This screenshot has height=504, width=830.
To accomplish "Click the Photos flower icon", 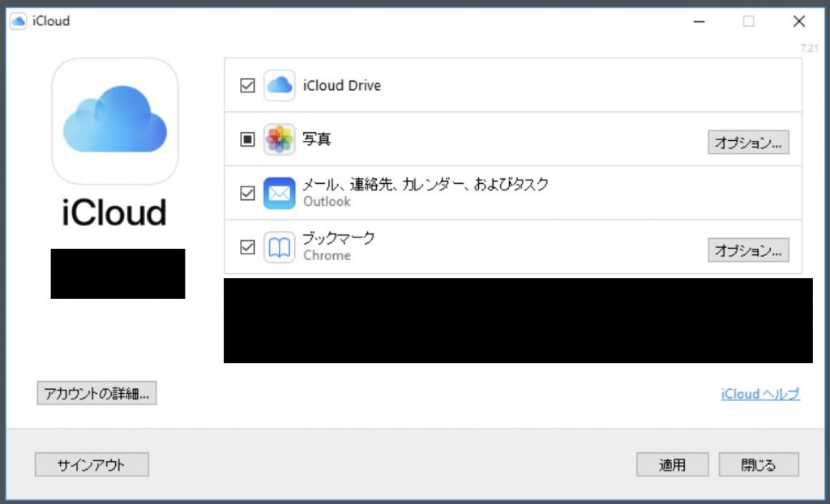I will click(280, 139).
